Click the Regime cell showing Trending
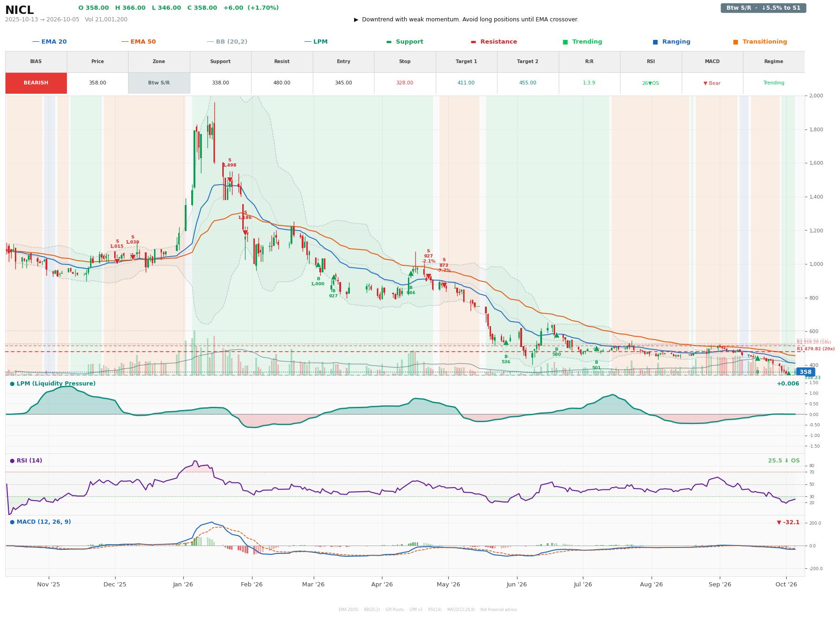 (774, 83)
